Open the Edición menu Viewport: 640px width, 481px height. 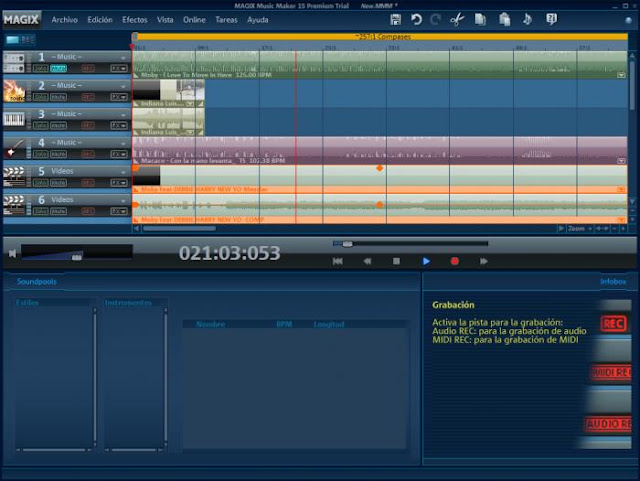(x=100, y=20)
